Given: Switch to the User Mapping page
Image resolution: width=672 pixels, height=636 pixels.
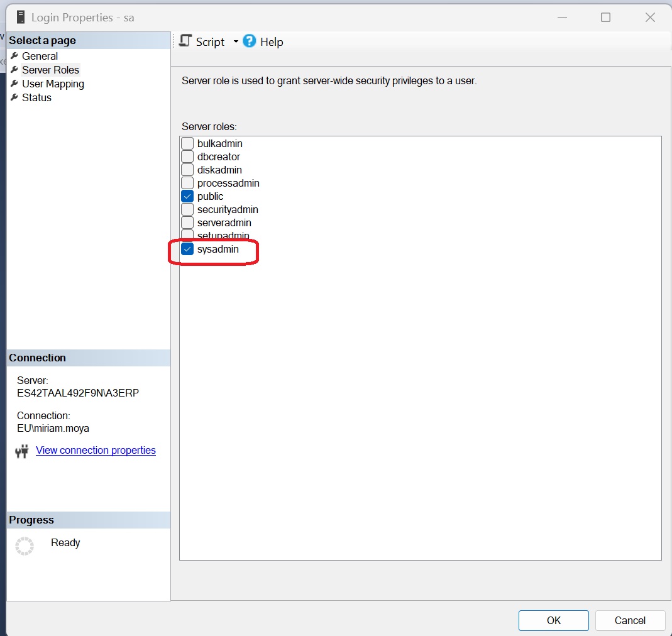Looking at the screenshot, I should (53, 84).
